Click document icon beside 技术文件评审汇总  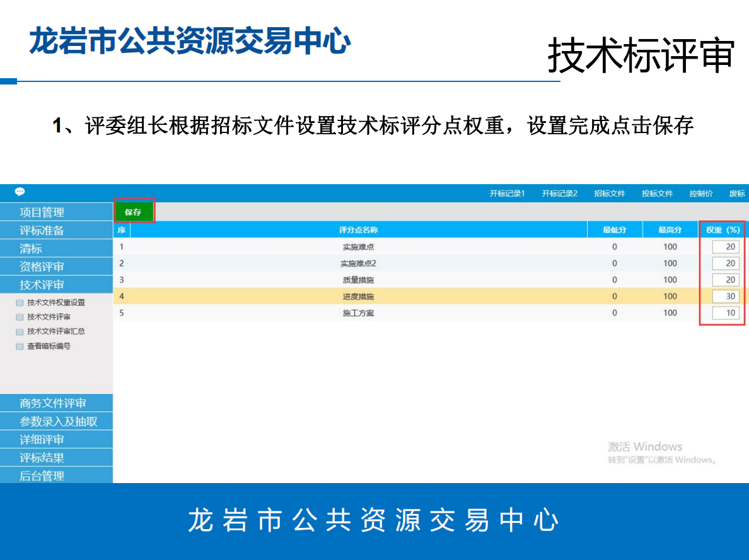pyautogui.click(x=20, y=331)
